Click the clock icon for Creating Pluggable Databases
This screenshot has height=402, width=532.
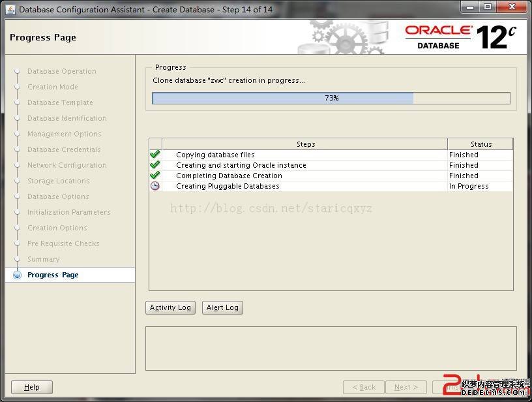(x=155, y=186)
